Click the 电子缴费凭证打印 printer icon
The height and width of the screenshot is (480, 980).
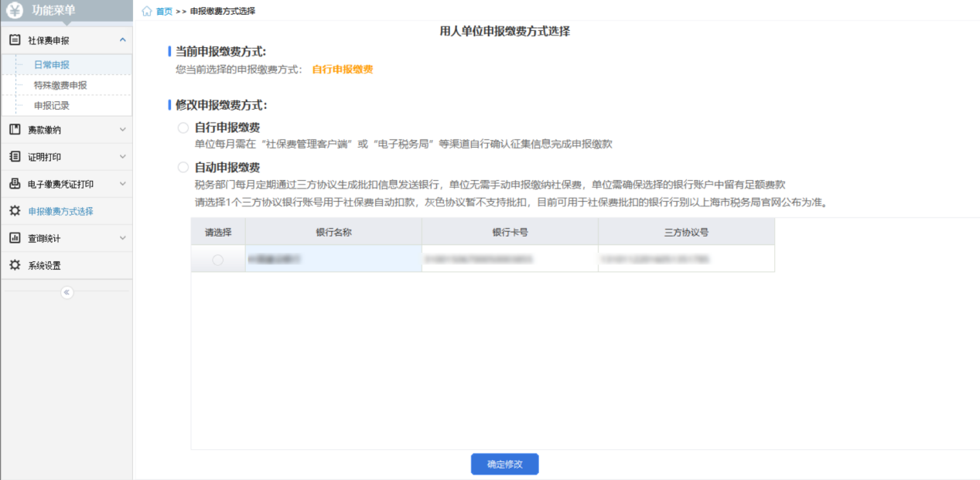click(15, 184)
